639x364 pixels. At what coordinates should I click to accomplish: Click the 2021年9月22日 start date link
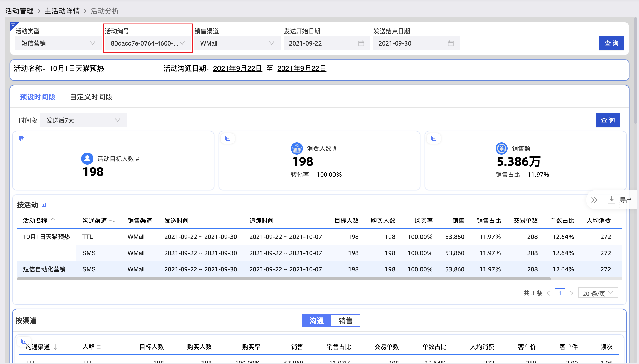pyautogui.click(x=237, y=69)
